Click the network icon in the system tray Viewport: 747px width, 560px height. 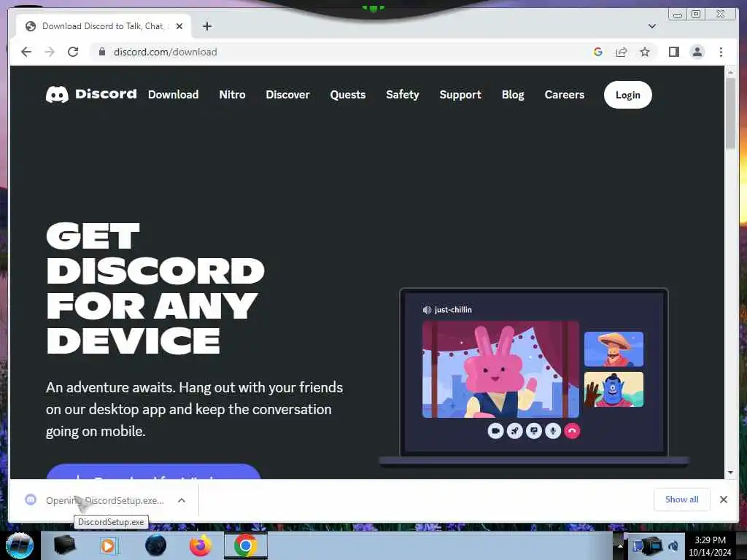point(653,546)
